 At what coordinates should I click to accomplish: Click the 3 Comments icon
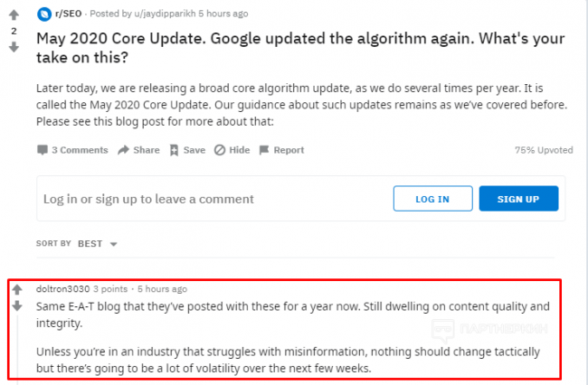pyautogui.click(x=42, y=150)
